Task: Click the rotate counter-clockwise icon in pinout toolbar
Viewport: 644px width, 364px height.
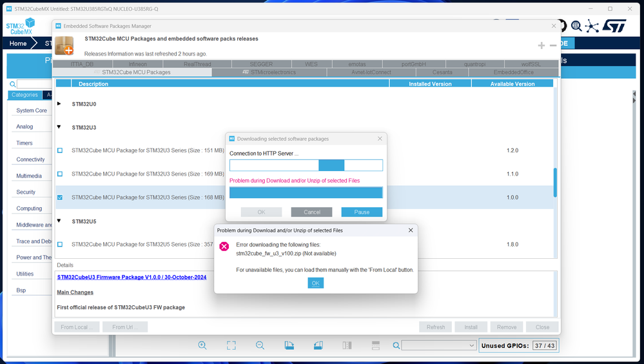Action: 318,345
